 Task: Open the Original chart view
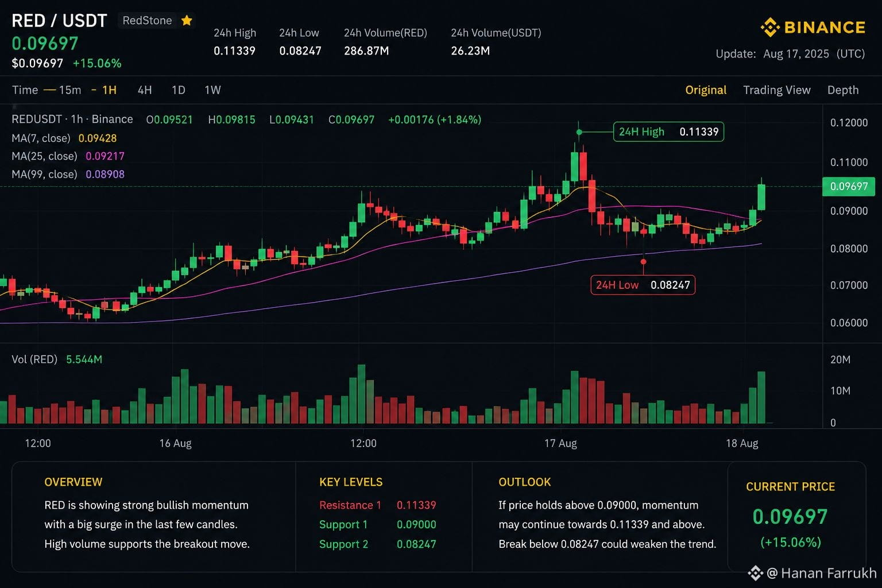(706, 90)
